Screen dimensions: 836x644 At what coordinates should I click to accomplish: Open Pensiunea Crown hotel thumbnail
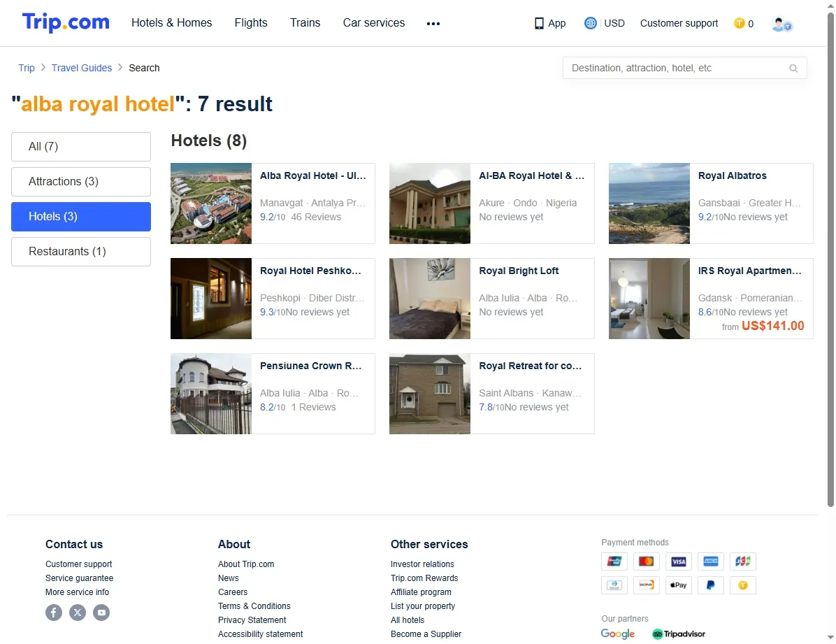pyautogui.click(x=211, y=393)
